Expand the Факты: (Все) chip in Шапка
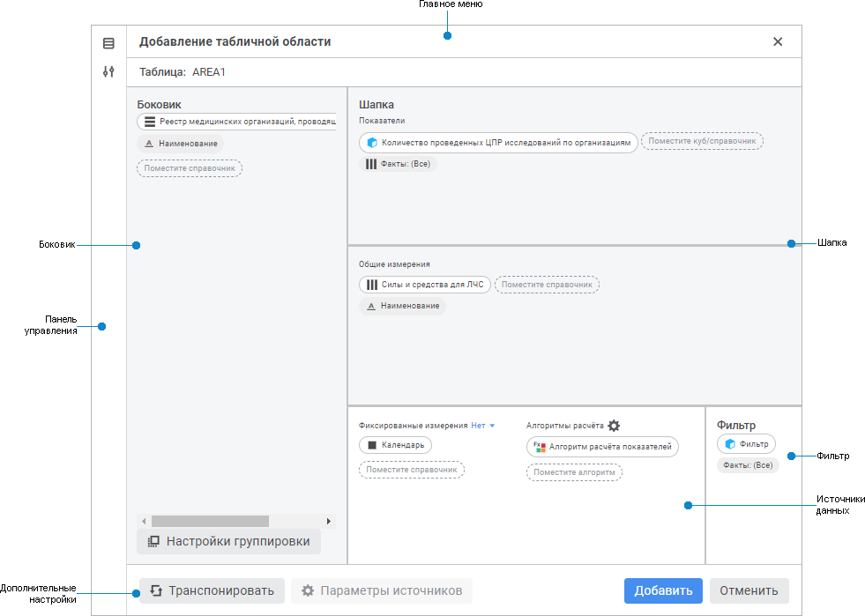The height and width of the screenshot is (616, 865). pos(399,164)
